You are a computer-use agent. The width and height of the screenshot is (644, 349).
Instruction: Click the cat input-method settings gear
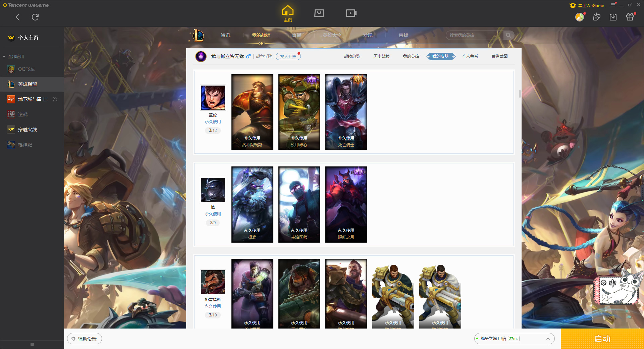click(x=603, y=283)
